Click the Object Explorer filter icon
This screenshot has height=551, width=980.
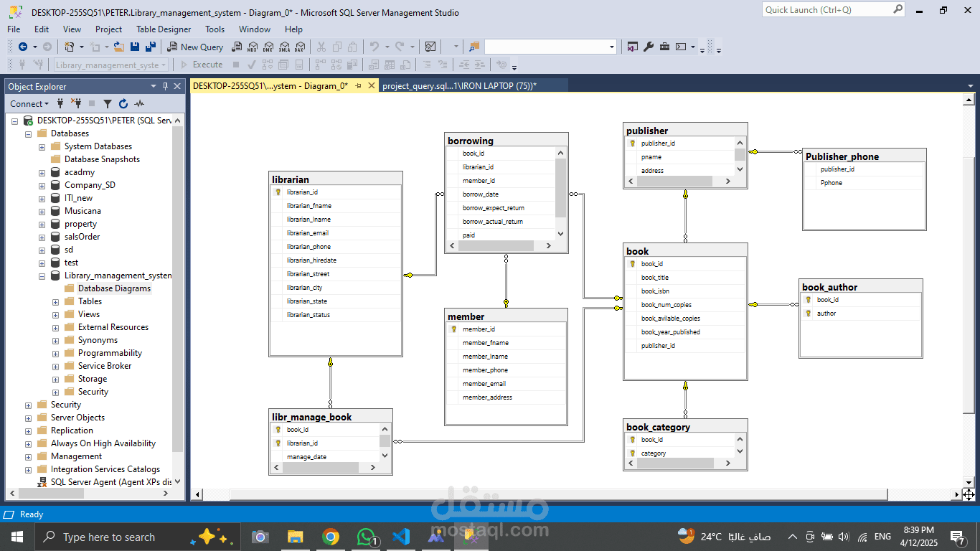(x=108, y=104)
